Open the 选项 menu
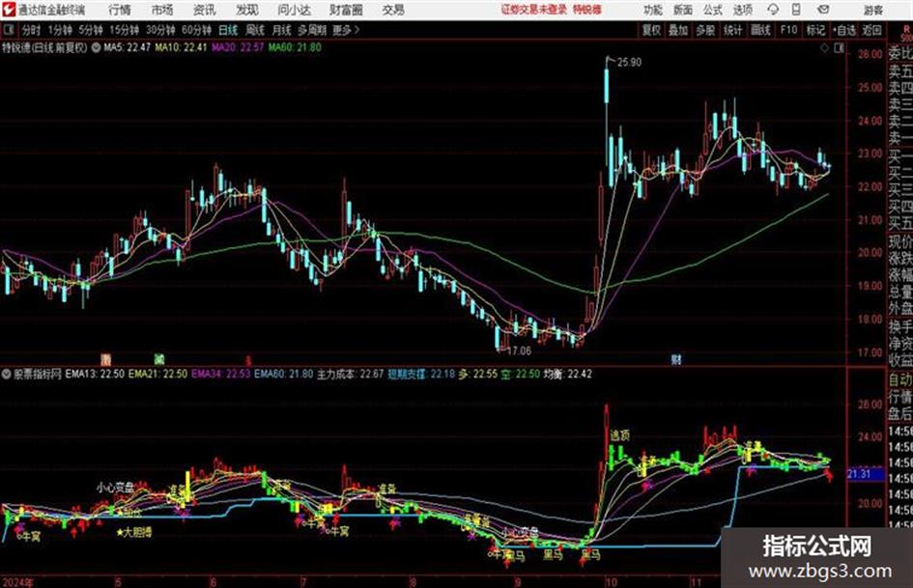 point(742,10)
